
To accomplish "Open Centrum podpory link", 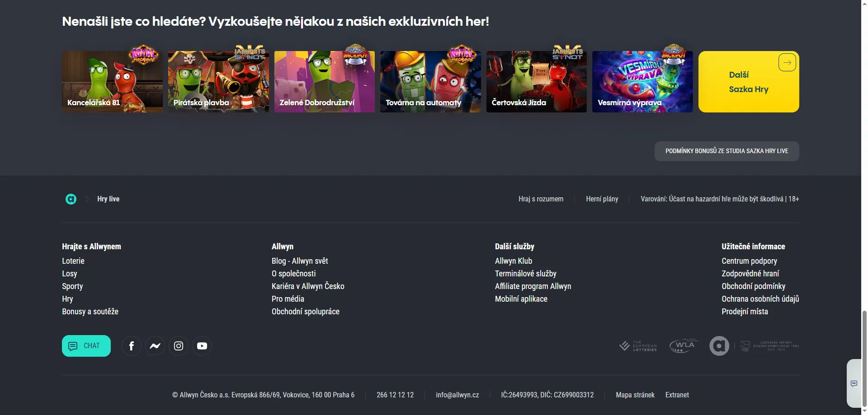I will pyautogui.click(x=750, y=261).
